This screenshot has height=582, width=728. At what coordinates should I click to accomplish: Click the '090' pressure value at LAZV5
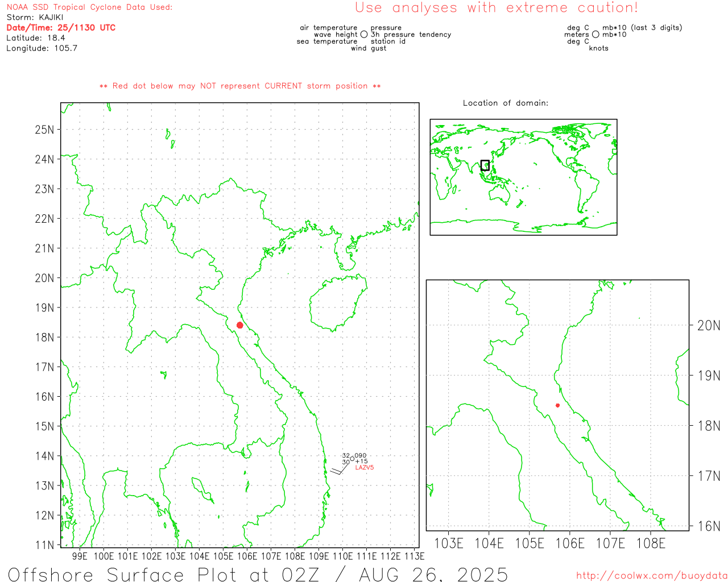point(361,456)
